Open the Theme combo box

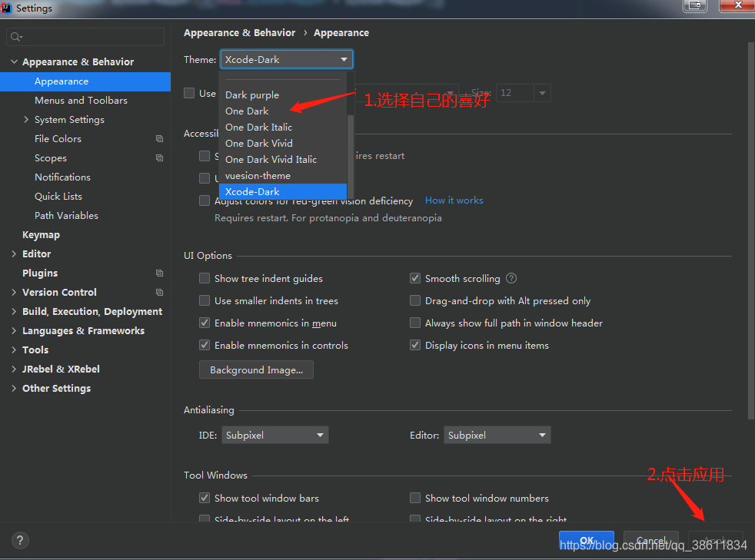tap(287, 60)
